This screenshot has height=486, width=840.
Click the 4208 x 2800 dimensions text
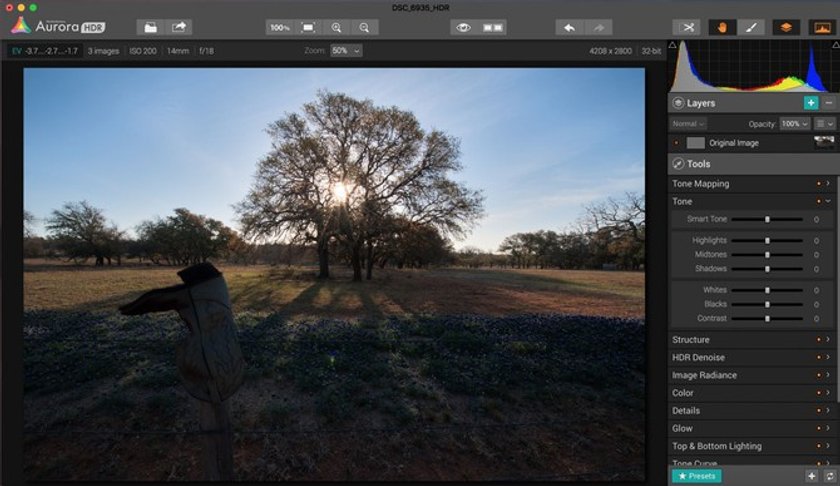[x=611, y=51]
